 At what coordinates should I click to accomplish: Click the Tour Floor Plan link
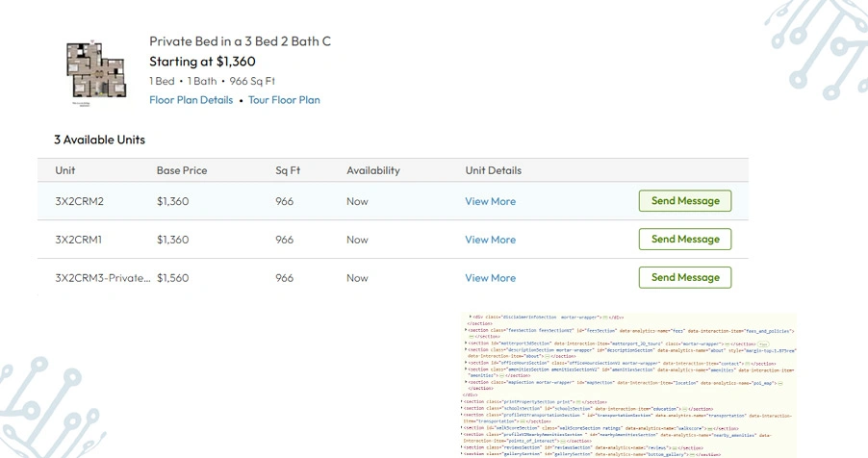point(284,100)
